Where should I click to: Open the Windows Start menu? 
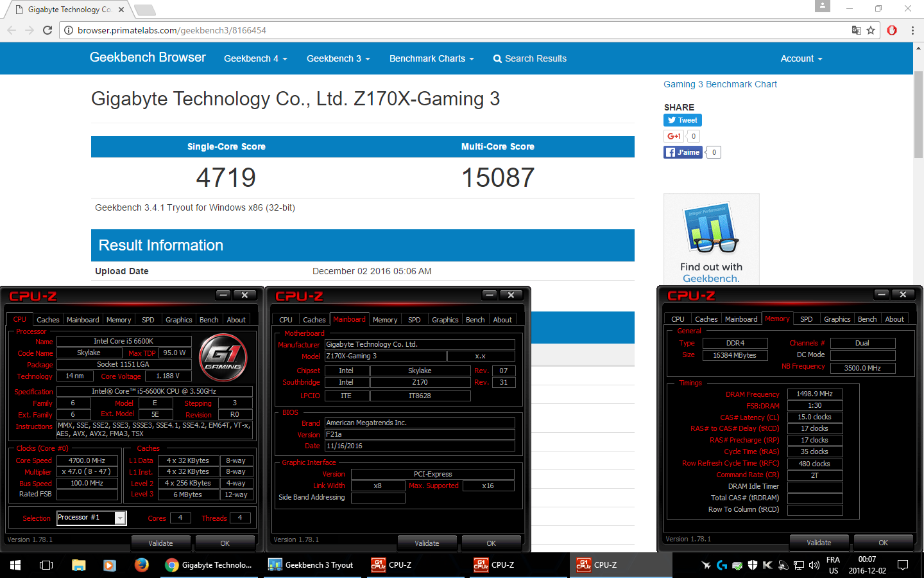[15, 565]
